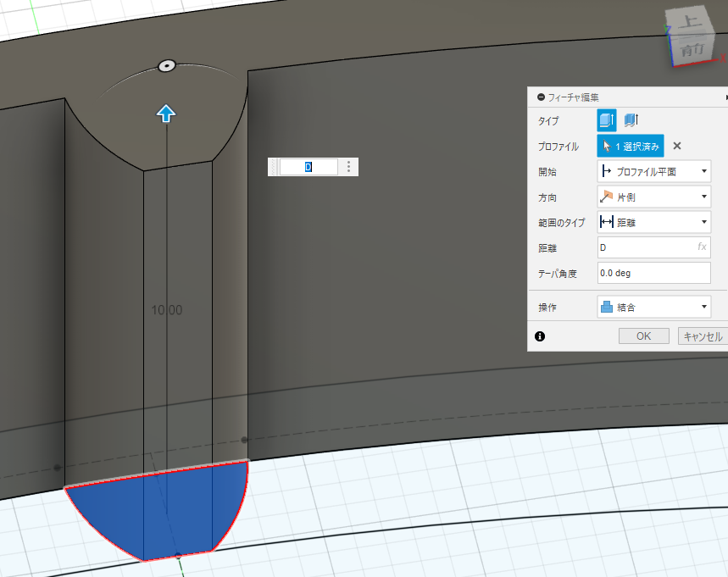Image resolution: width=728 pixels, height=577 pixels.
Task: Click the '1 選択済み' profile selector
Action: pyautogui.click(x=631, y=146)
